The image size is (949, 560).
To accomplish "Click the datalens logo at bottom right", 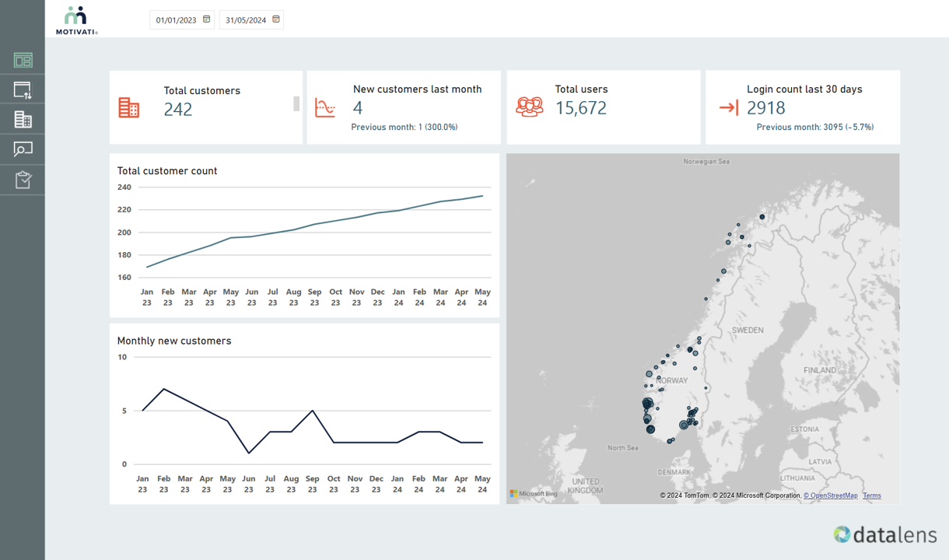I will point(884,534).
